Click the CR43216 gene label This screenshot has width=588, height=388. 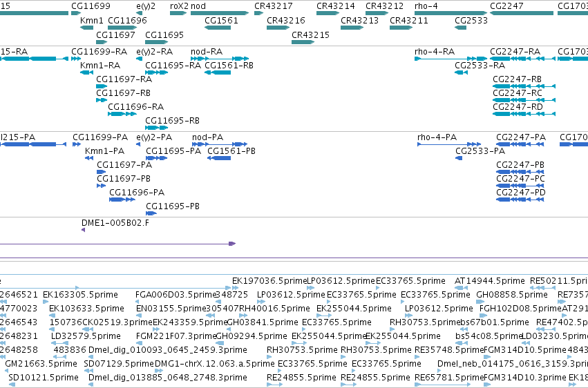[286, 20]
